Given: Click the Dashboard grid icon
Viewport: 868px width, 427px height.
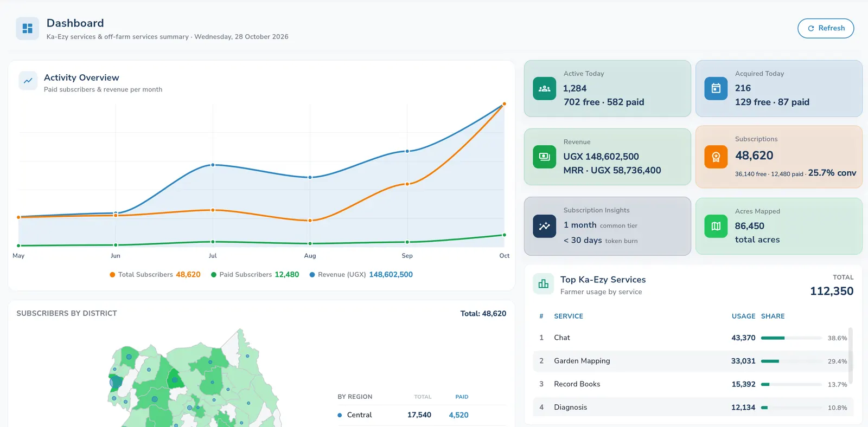Looking at the screenshot, I should click(x=27, y=29).
